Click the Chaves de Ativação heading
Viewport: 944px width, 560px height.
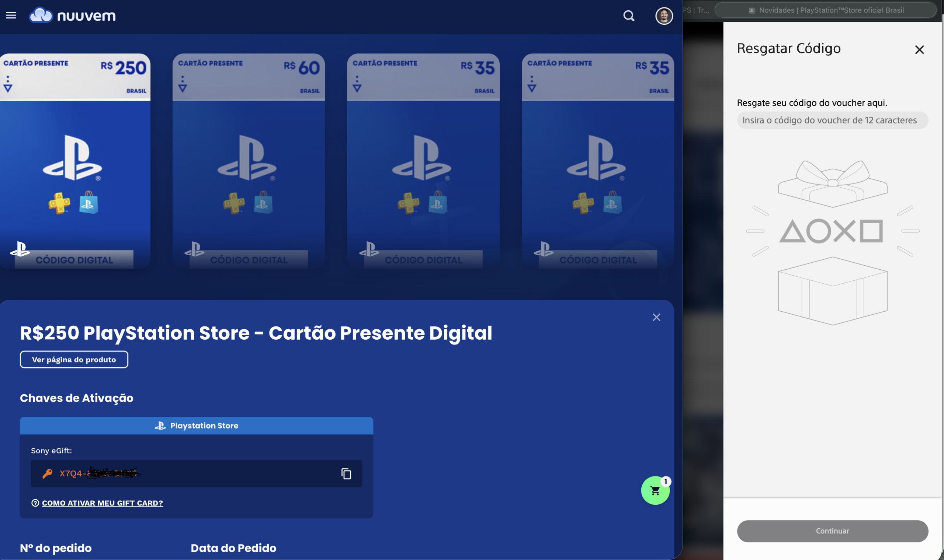click(76, 398)
